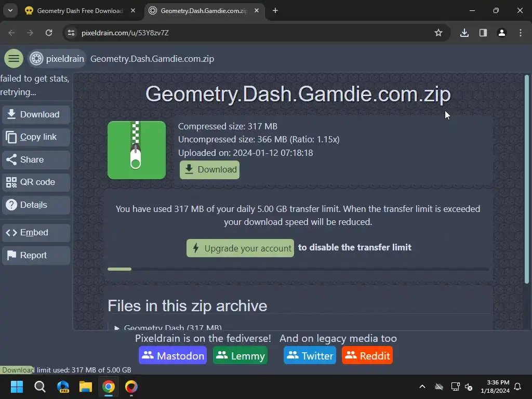The width and height of the screenshot is (532, 399).
Task: Open Chrome three-dot menu
Action: click(x=521, y=33)
